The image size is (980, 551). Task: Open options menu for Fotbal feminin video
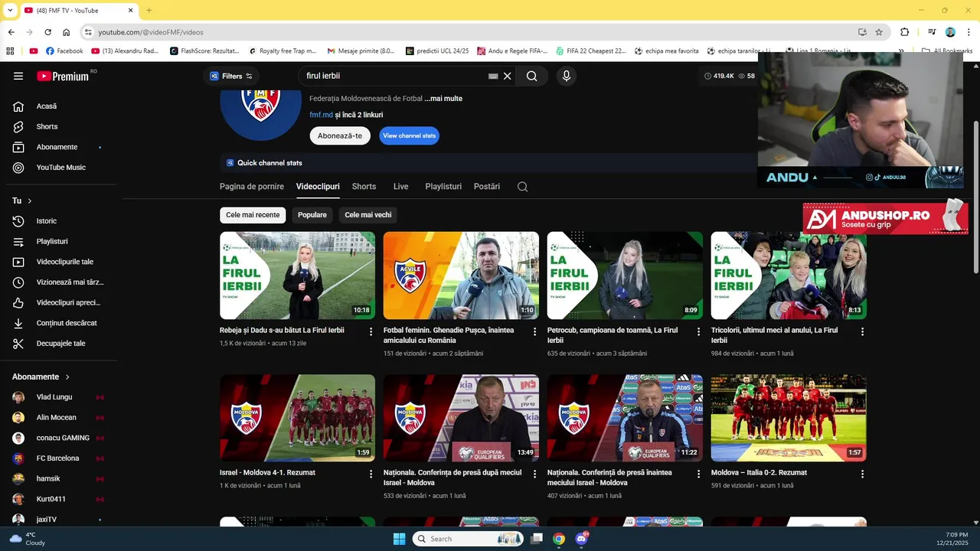[535, 331]
